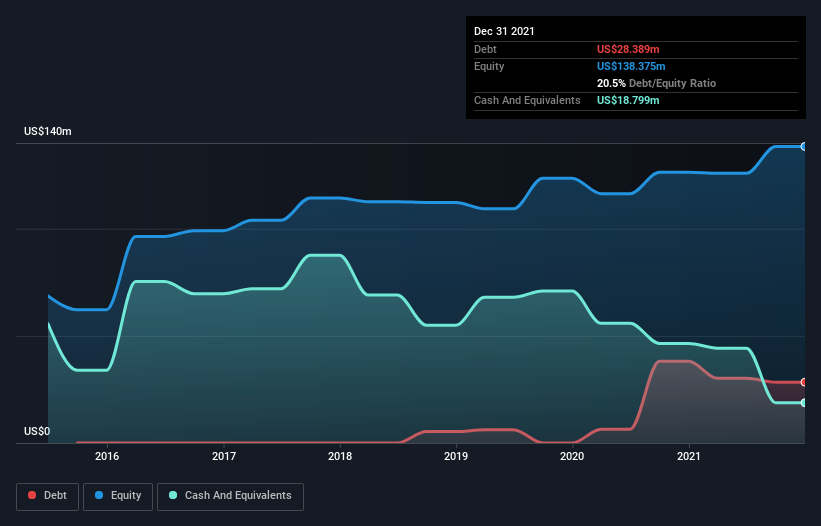The image size is (821, 526).
Task: Toggle the Debt series legend button
Action: (47, 496)
